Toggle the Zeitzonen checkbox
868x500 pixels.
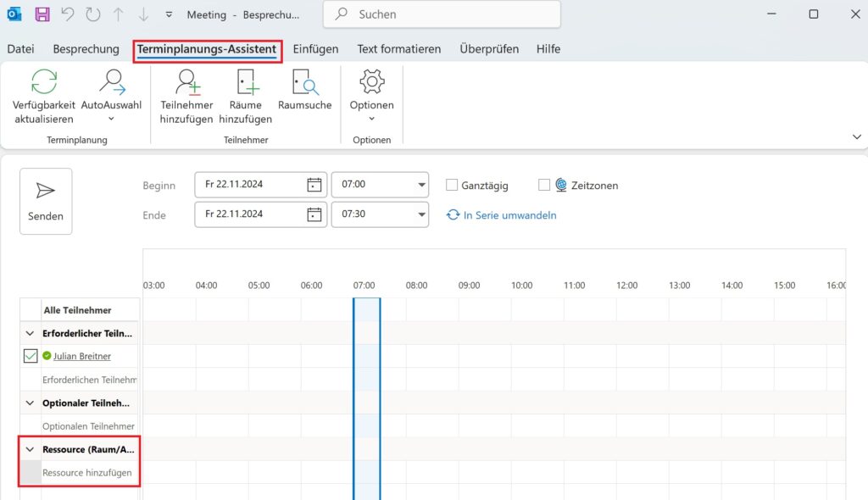click(544, 185)
